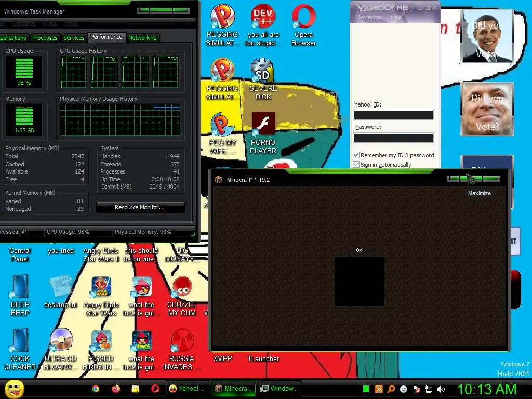Viewport: 532px width, 399px height.
Task: Click the Password input field
Action: [x=393, y=137]
